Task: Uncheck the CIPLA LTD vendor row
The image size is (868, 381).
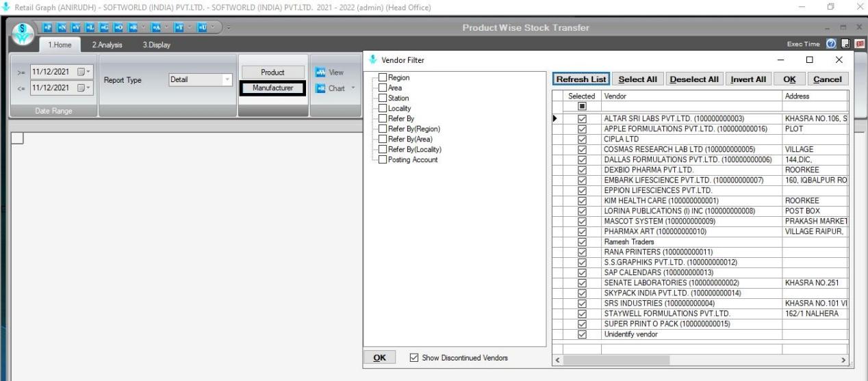Action: coord(583,138)
